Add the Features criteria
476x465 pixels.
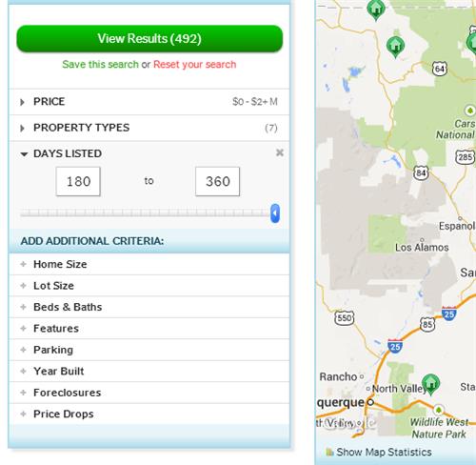149,329
